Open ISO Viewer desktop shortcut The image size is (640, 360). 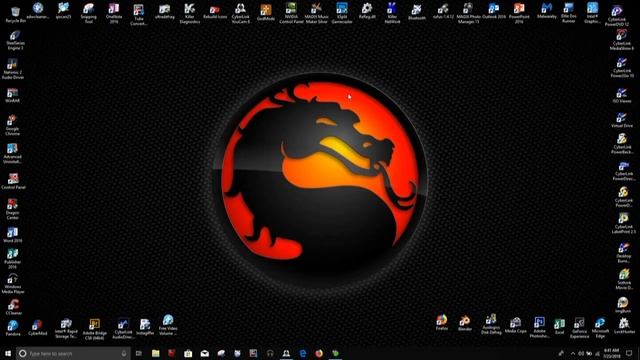coord(622,95)
